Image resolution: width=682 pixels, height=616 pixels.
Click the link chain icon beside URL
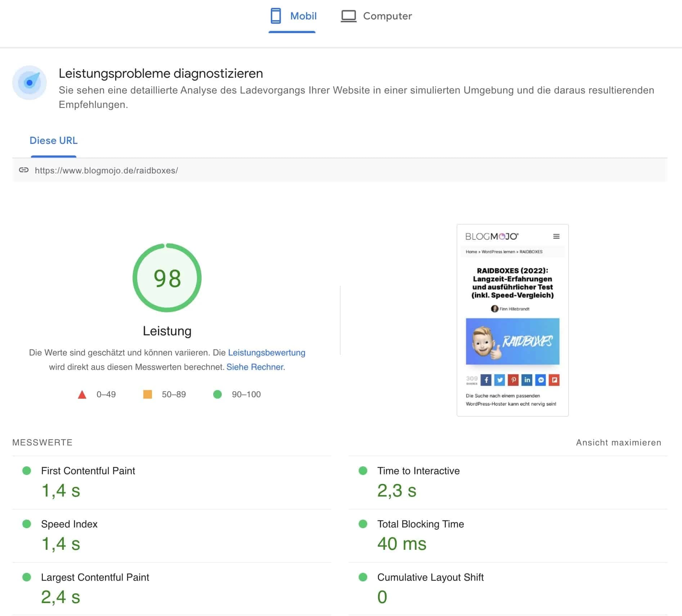(24, 170)
